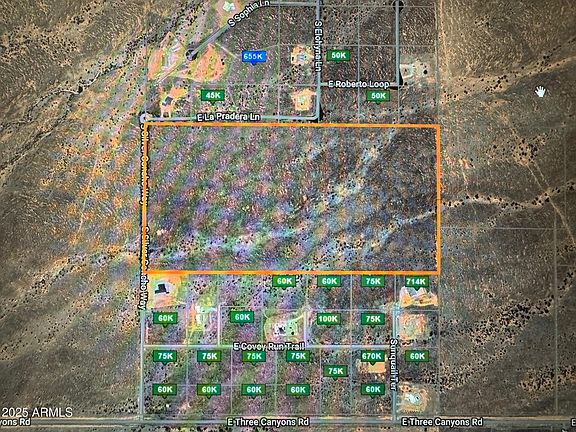
Task: Open the 670K listing marker
Action: coord(372,357)
